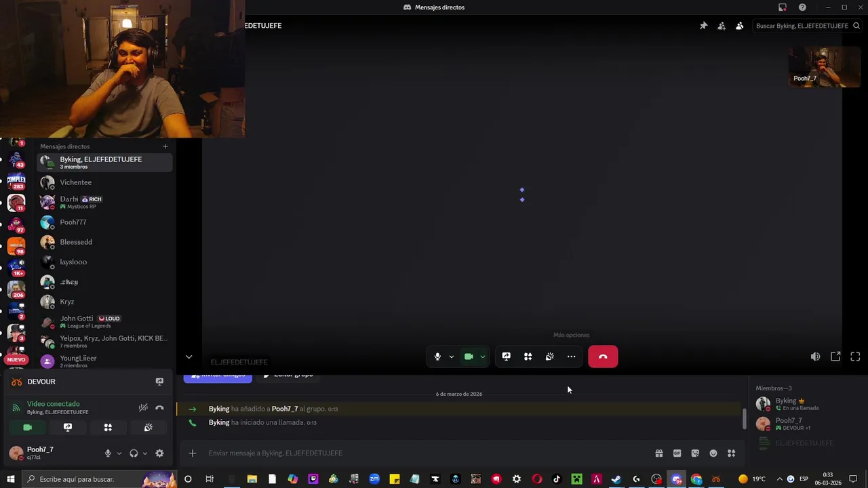868x488 pixels.
Task: Stream DEVOUR game from activity panel
Action: 159,382
